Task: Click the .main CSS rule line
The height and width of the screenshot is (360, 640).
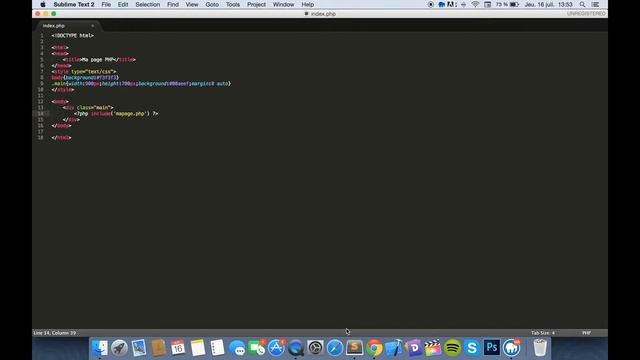Action: coord(141,84)
